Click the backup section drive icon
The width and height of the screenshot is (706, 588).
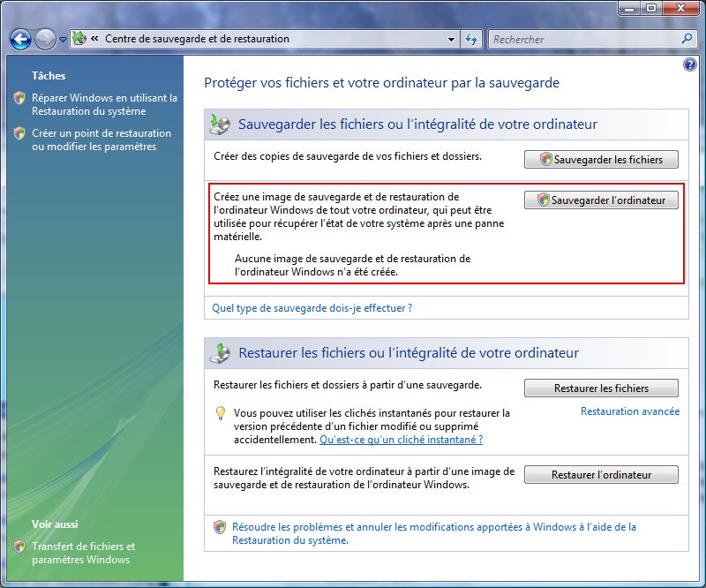point(220,124)
